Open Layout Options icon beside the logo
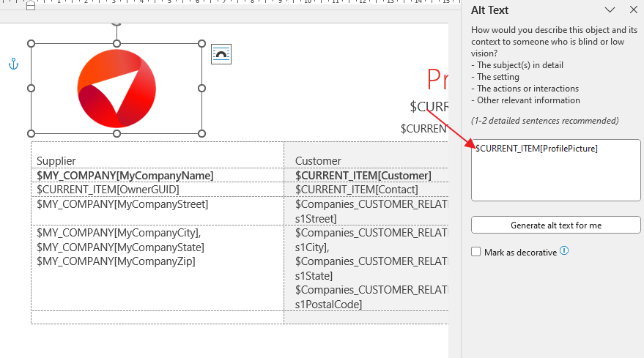The height and width of the screenshot is (358, 644). tap(221, 54)
